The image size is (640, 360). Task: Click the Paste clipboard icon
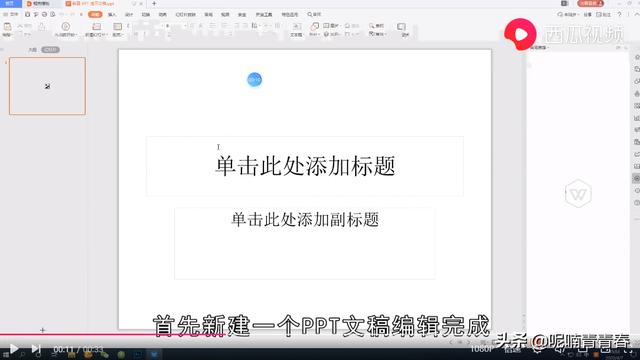click(7, 27)
